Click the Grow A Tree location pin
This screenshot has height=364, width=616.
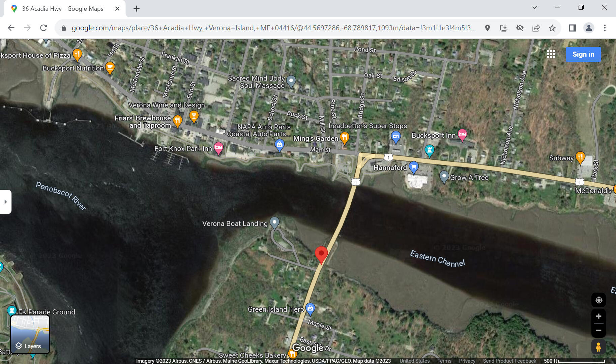coord(444,177)
